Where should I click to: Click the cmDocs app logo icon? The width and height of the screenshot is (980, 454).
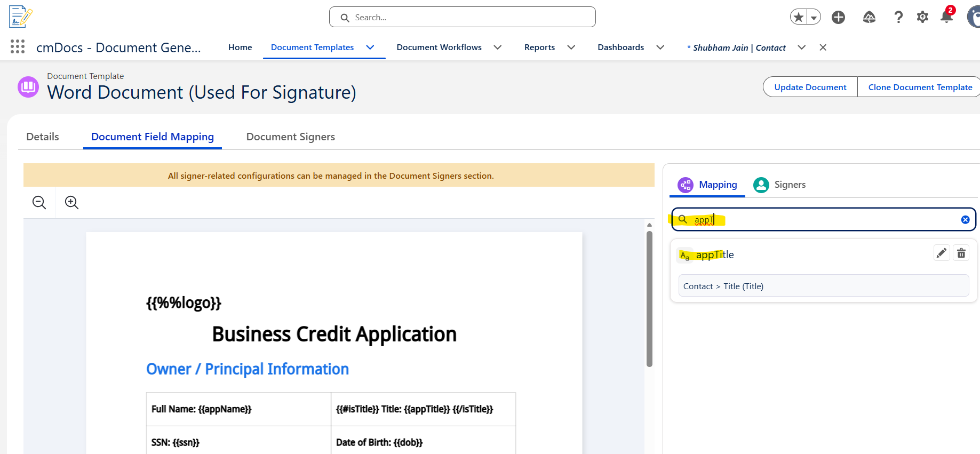tap(21, 17)
